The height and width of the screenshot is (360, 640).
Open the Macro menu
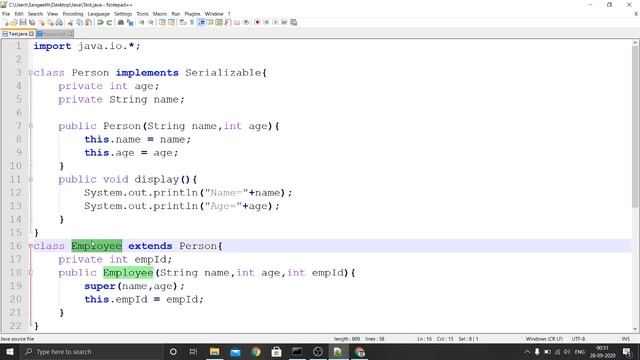(160, 14)
